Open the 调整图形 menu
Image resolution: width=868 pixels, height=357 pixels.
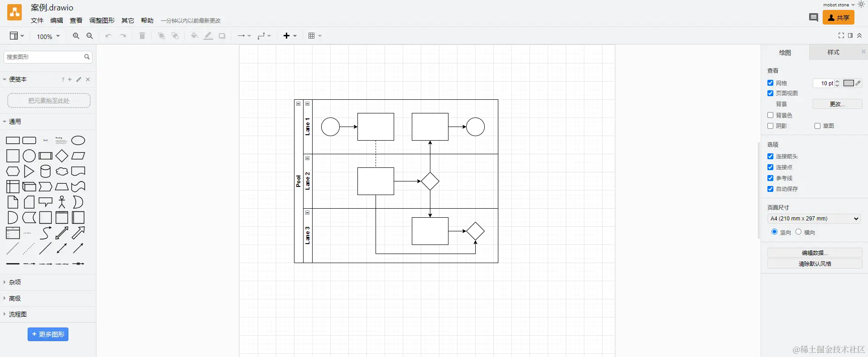(x=102, y=20)
